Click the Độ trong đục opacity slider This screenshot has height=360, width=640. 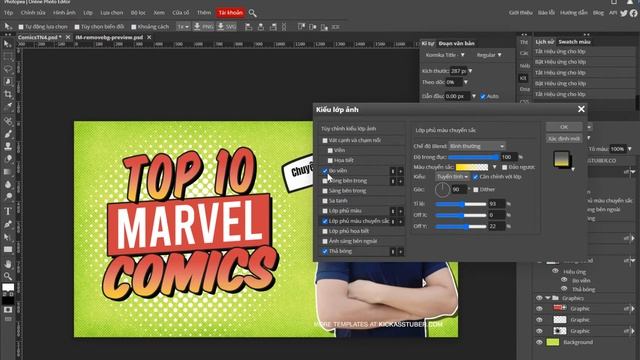click(473, 157)
